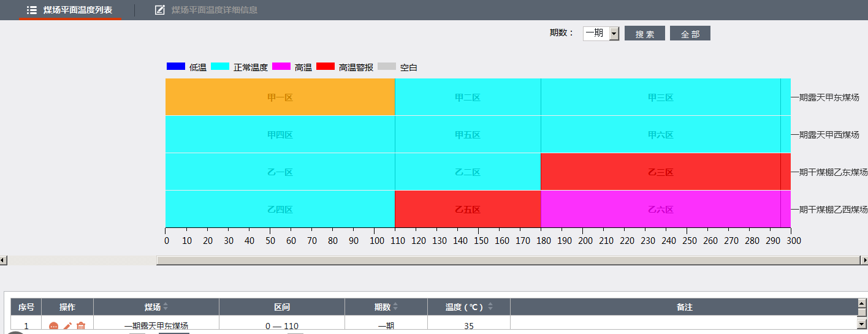The height and width of the screenshot is (334, 868).
Task: Select the red 乙五区 alarm zone
Action: pos(467,210)
